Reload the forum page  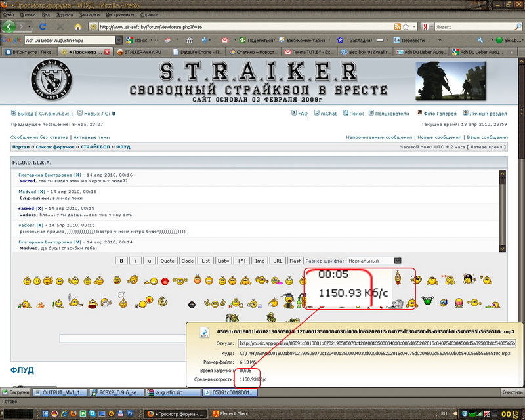[x=43, y=26]
